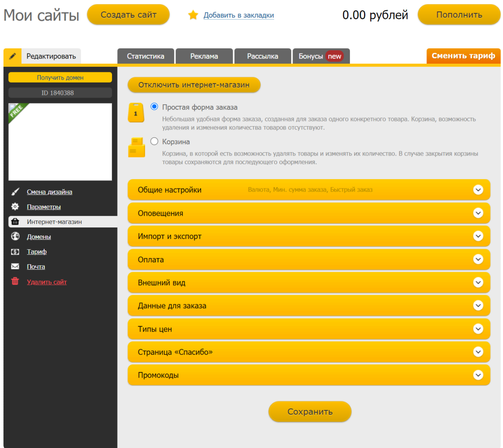Viewport: 503px width, 448px height.
Task: Click the Валюта, Мин. сумма заказа hint text
Action: click(310, 189)
